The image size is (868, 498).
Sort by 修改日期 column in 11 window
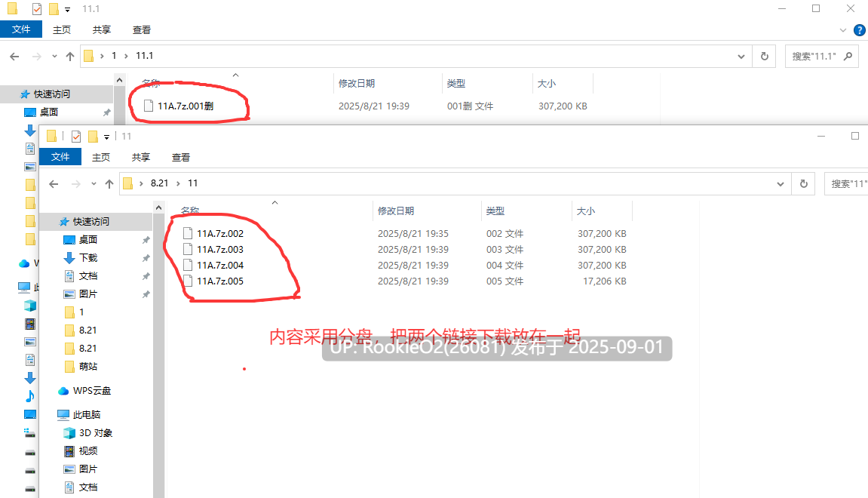[396, 211]
